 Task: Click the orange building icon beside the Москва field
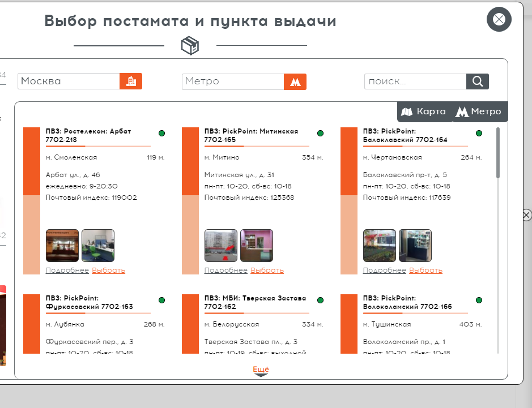tap(130, 81)
